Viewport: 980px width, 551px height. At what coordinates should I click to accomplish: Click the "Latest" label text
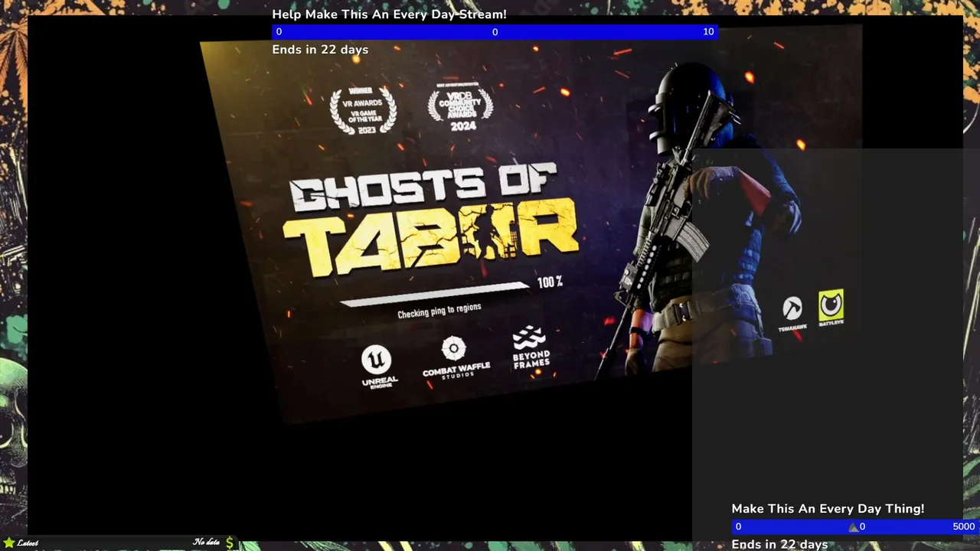tap(28, 543)
